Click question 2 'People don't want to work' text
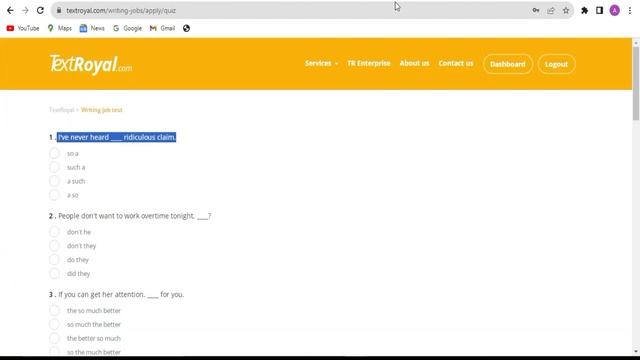This screenshot has height=360, width=640. [x=135, y=216]
